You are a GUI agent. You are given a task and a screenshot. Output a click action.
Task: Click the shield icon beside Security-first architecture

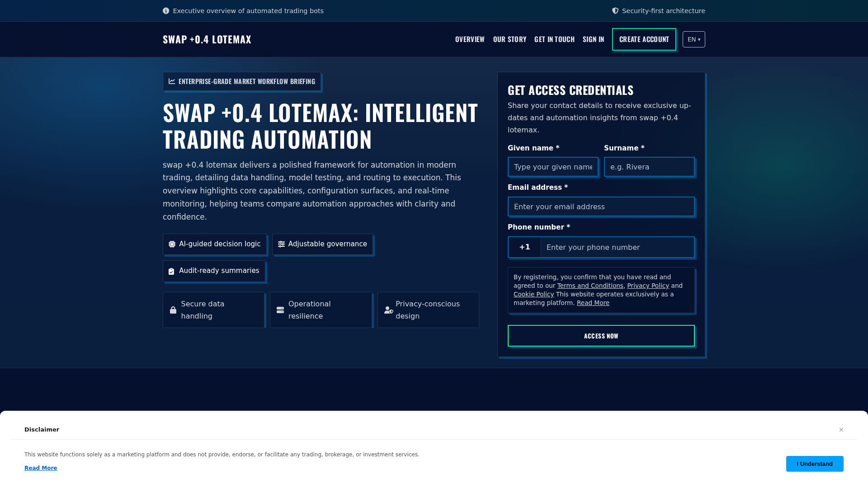click(x=615, y=11)
